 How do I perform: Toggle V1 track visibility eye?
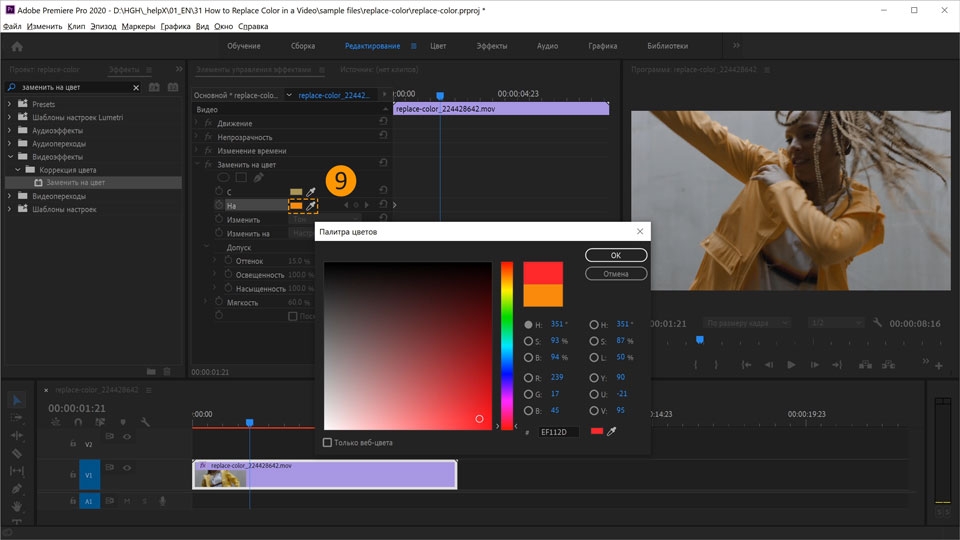point(126,466)
